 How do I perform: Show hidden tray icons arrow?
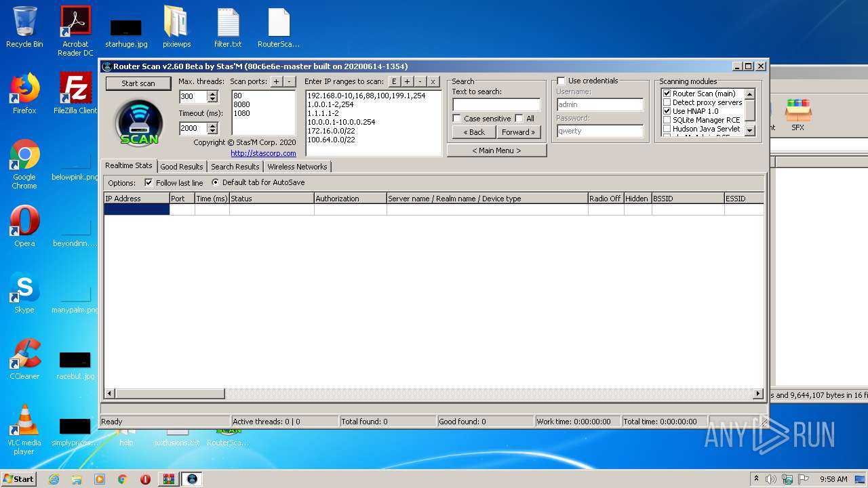(x=757, y=479)
